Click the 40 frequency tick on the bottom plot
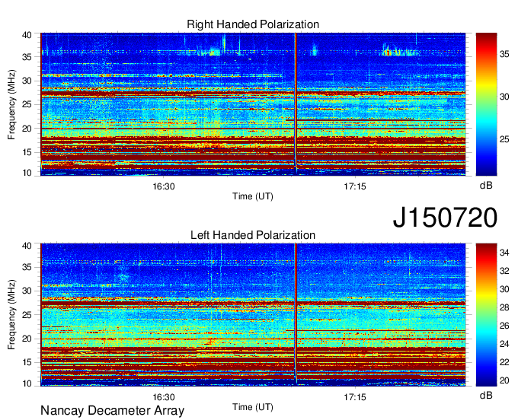518x420 pixels. [x=27, y=246]
